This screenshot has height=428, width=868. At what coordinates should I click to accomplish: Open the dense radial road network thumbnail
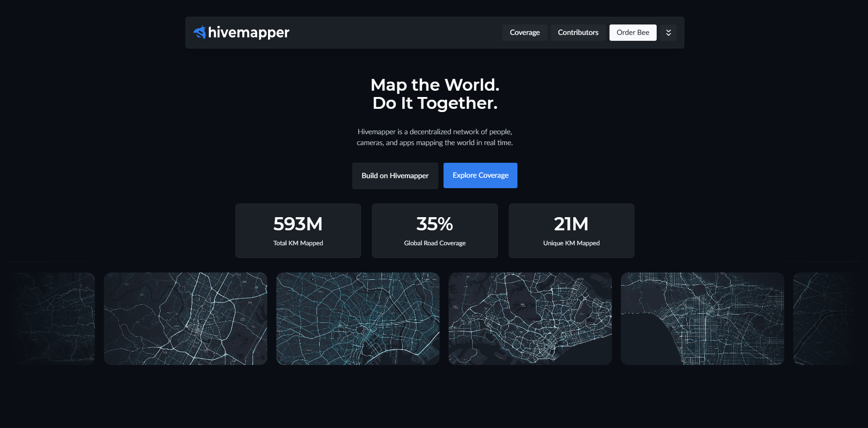pyautogui.click(x=358, y=319)
